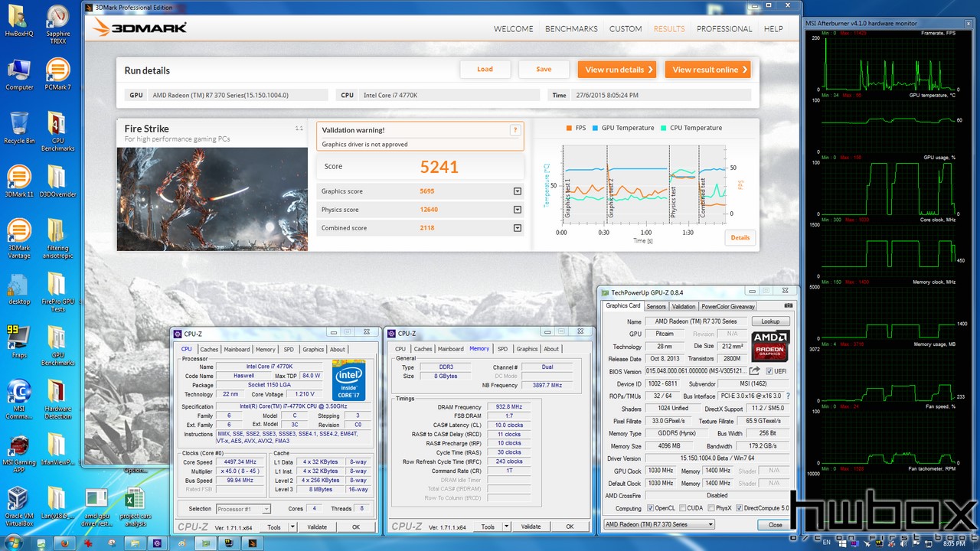The height and width of the screenshot is (551, 980).
Task: Open CPU Benchmarks desktop folder
Action: [x=57, y=132]
